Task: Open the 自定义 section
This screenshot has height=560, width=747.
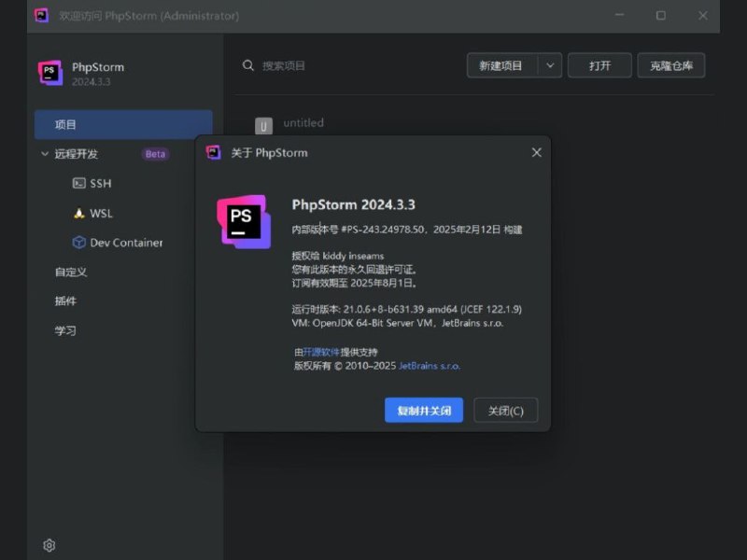Action: pyautogui.click(x=71, y=272)
